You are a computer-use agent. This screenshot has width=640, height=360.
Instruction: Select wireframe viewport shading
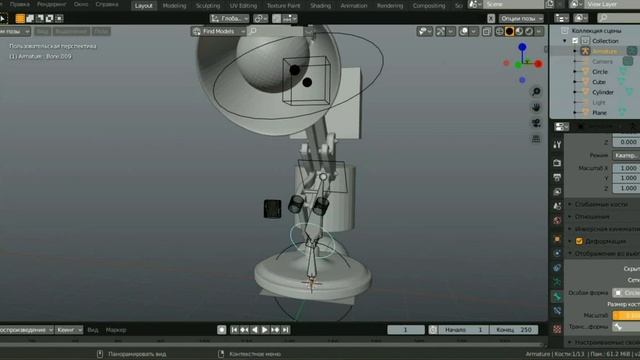(499, 31)
